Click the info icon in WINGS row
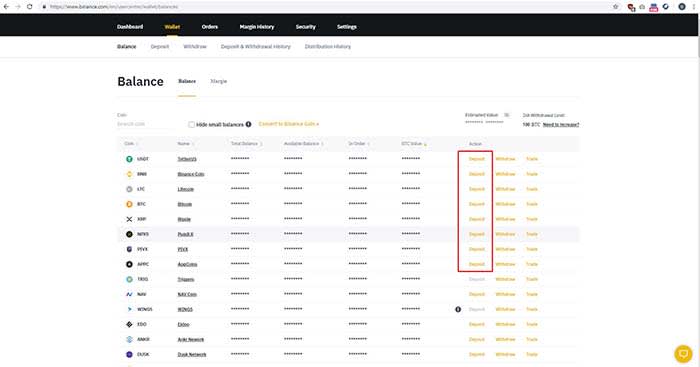This screenshot has height=367, width=700. tap(458, 309)
